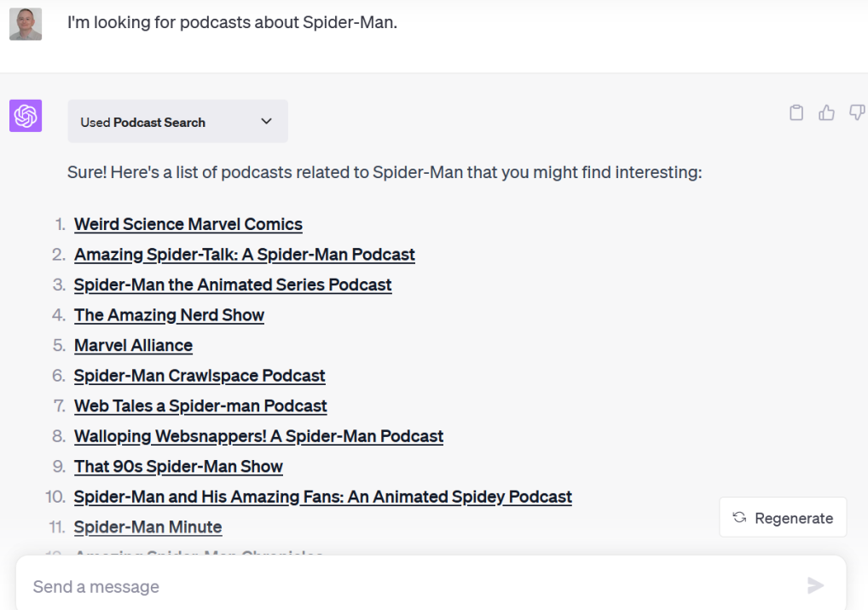Open Walloping Websnappers podcast link
868x610 pixels.
(x=258, y=436)
